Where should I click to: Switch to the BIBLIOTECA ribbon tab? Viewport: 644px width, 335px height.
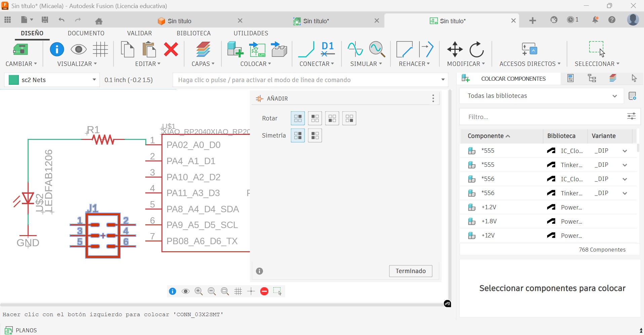(194, 33)
